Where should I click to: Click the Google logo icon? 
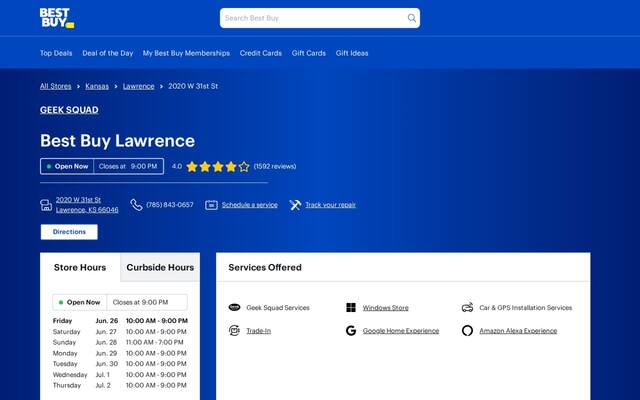tap(351, 331)
